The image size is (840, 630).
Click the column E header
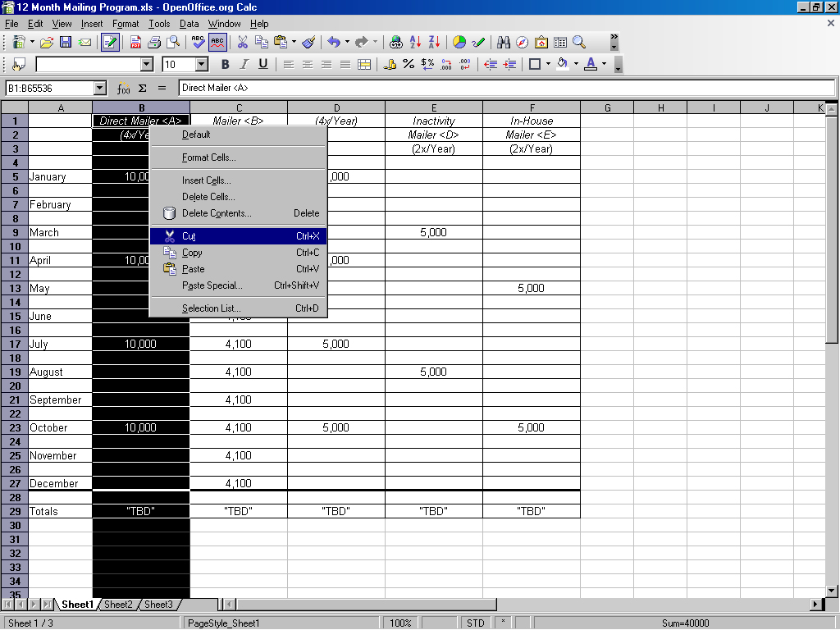(x=433, y=107)
